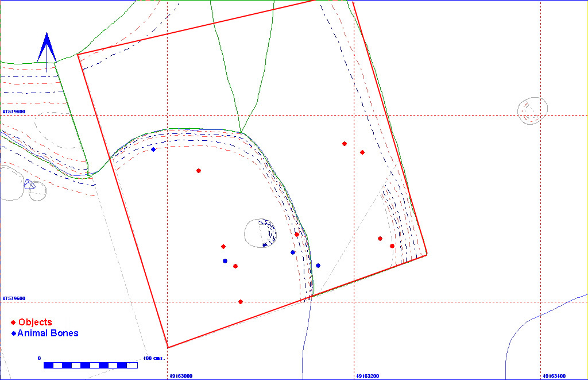Click the 100 cms. scale label

click(153, 358)
